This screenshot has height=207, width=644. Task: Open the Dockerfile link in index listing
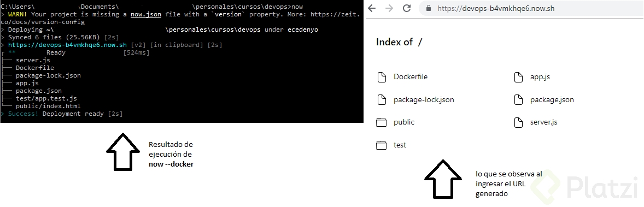(411, 76)
